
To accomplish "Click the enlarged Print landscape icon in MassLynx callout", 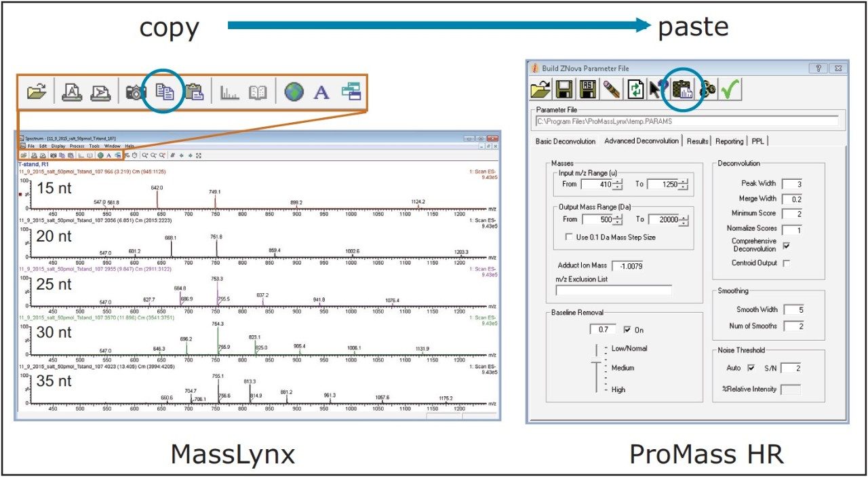I will (x=101, y=92).
